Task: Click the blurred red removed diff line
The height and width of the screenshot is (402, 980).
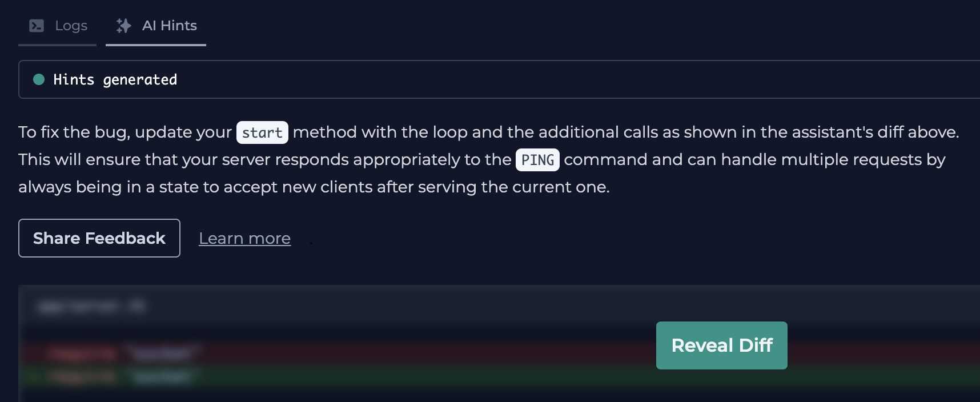Action: (x=499, y=353)
